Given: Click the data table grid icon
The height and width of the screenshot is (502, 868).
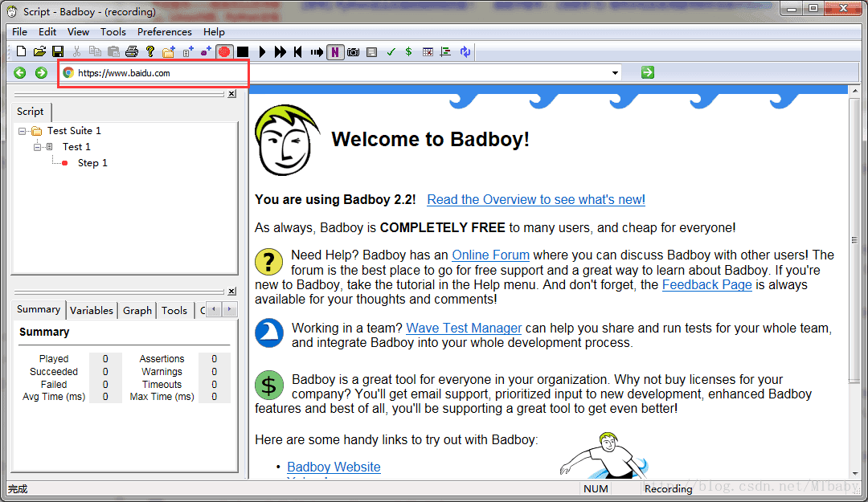Looking at the screenshot, I should point(428,51).
